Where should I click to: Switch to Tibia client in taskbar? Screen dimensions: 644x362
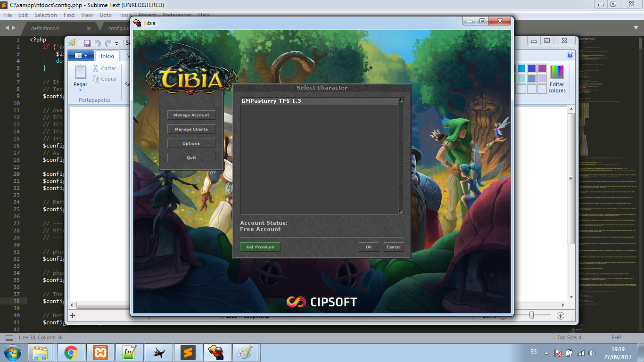217,353
